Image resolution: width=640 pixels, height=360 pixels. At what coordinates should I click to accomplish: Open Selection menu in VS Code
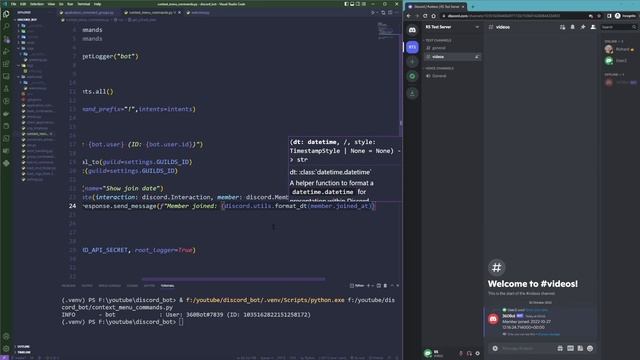pos(37,4)
